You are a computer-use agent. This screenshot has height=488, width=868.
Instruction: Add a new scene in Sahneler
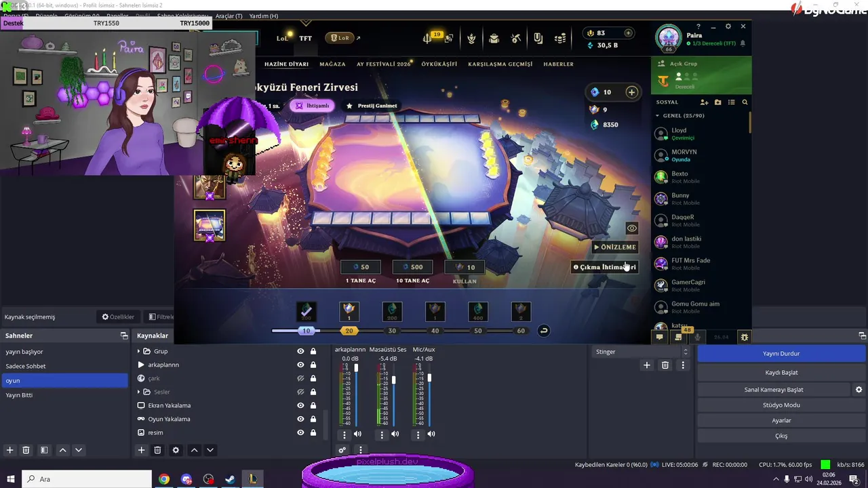[x=9, y=450]
